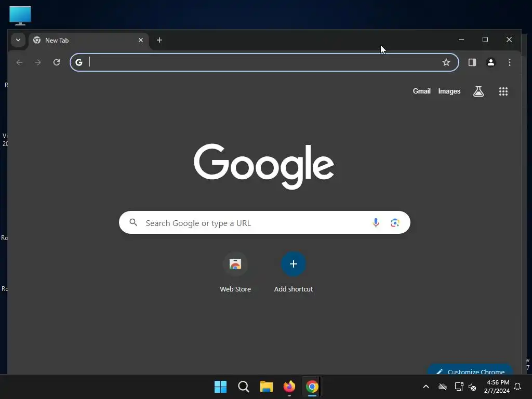Click the Search Google or type a URL box

pos(264,222)
